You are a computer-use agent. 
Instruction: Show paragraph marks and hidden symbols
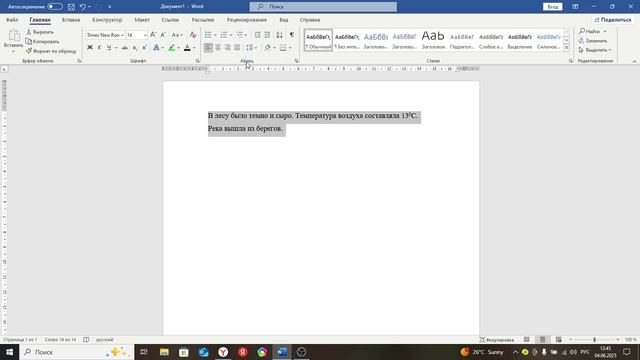(291, 35)
